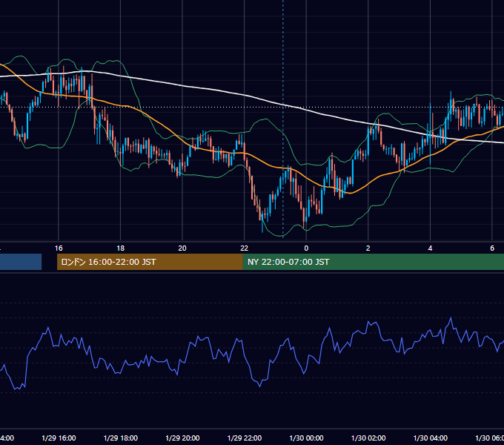Click the London 16:00-22:00 JST session bar

tap(150, 262)
